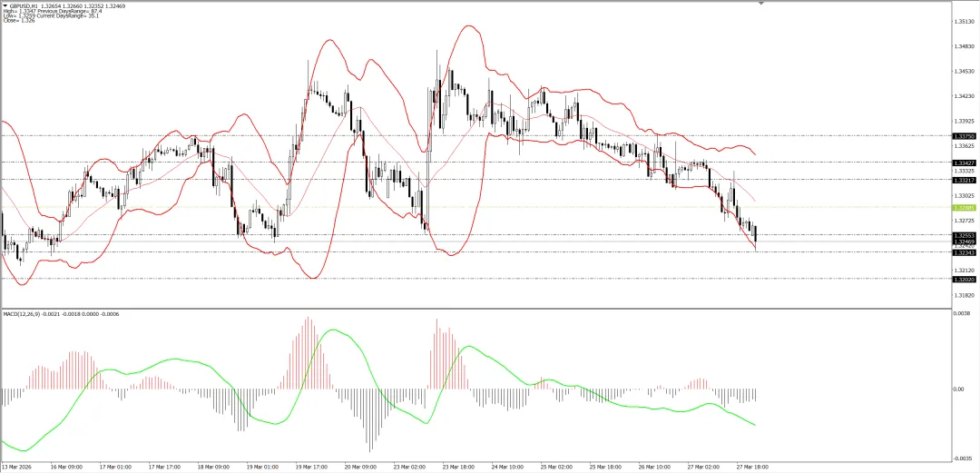Click the 18 Mar 09:00 time label
The width and height of the screenshot is (980, 473).
click(x=214, y=467)
